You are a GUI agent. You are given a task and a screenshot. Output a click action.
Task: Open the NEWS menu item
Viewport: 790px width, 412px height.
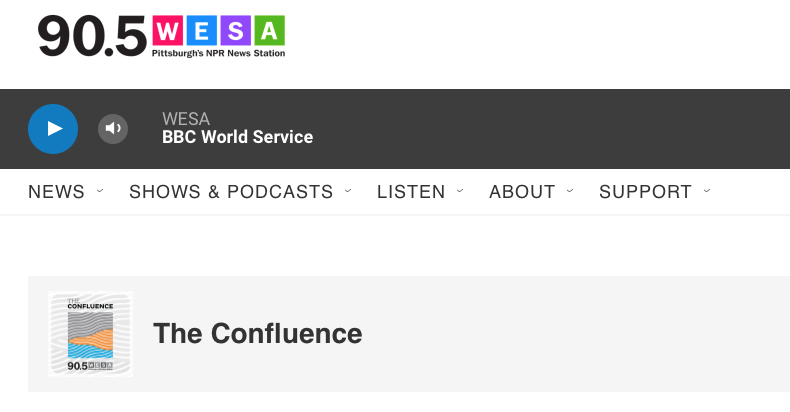pyautogui.click(x=56, y=192)
